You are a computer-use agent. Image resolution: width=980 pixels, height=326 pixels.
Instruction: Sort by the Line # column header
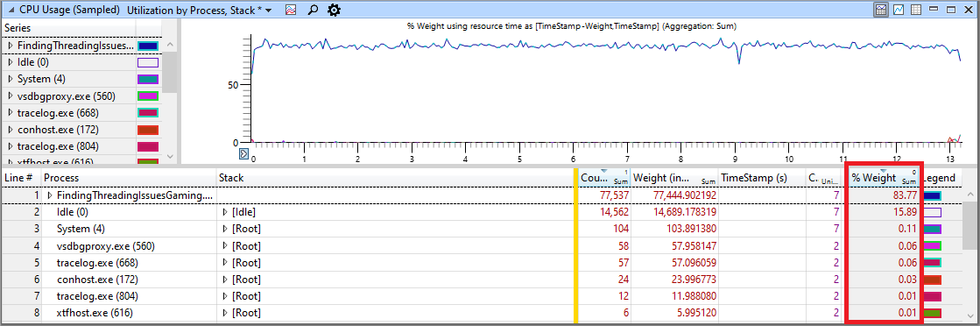[20, 178]
